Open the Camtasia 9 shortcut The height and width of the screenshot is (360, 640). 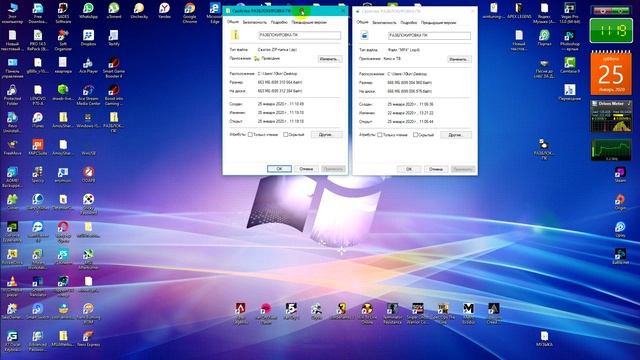tap(570, 65)
